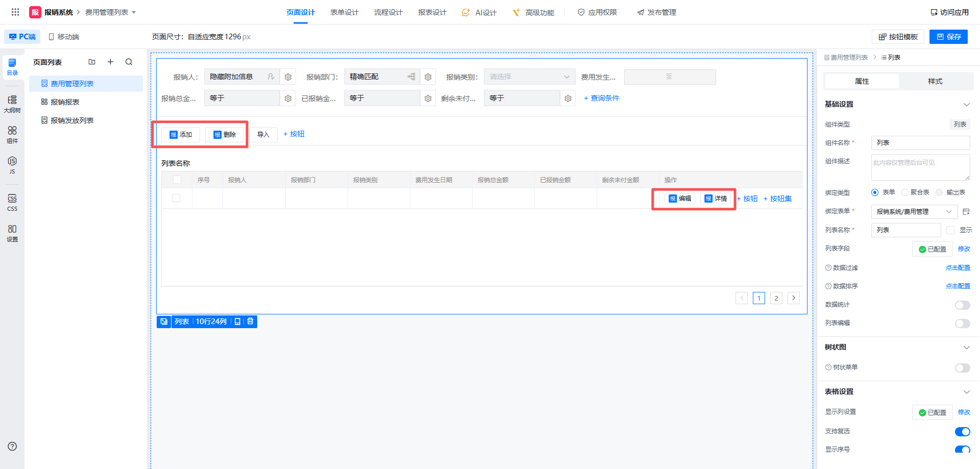The image size is (980, 469).
Task: Collapse the 基础设置 section
Action: [966, 105]
